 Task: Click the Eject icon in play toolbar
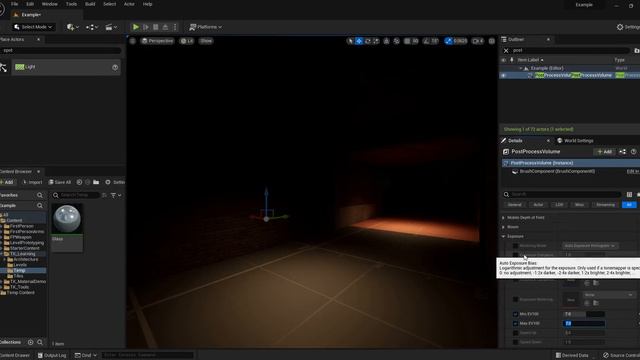tap(165, 27)
